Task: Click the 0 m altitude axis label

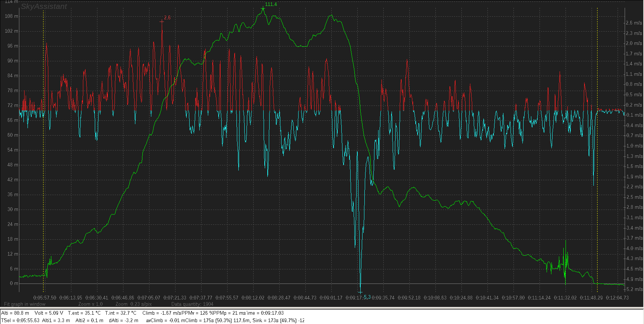Action: (x=14, y=283)
